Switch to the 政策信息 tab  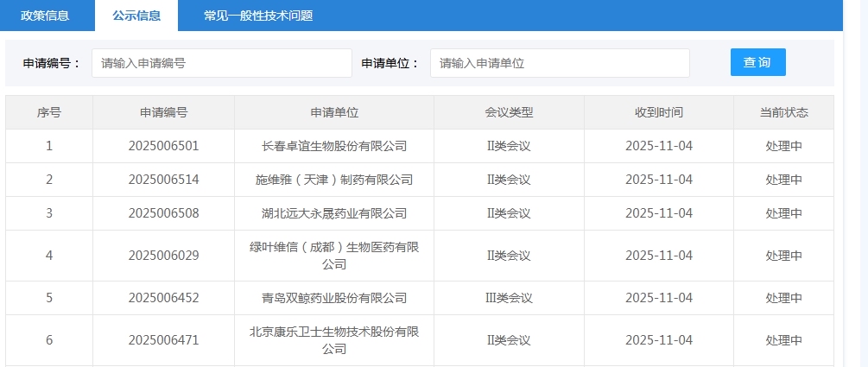pos(45,16)
